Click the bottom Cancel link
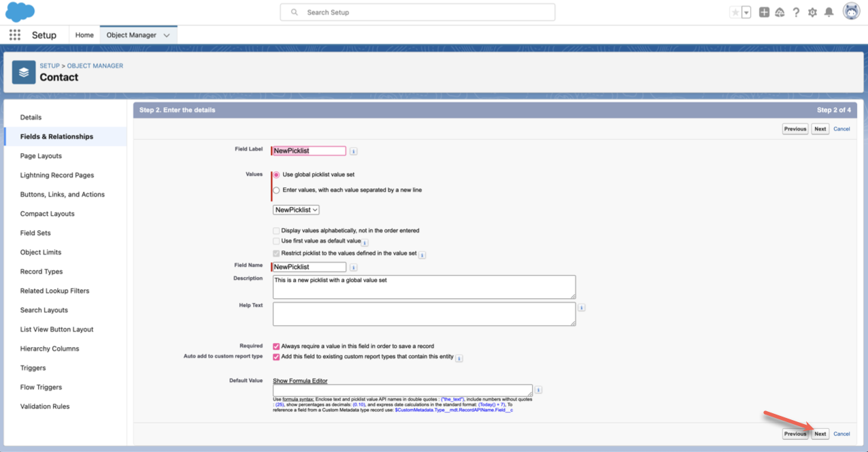 pos(841,434)
